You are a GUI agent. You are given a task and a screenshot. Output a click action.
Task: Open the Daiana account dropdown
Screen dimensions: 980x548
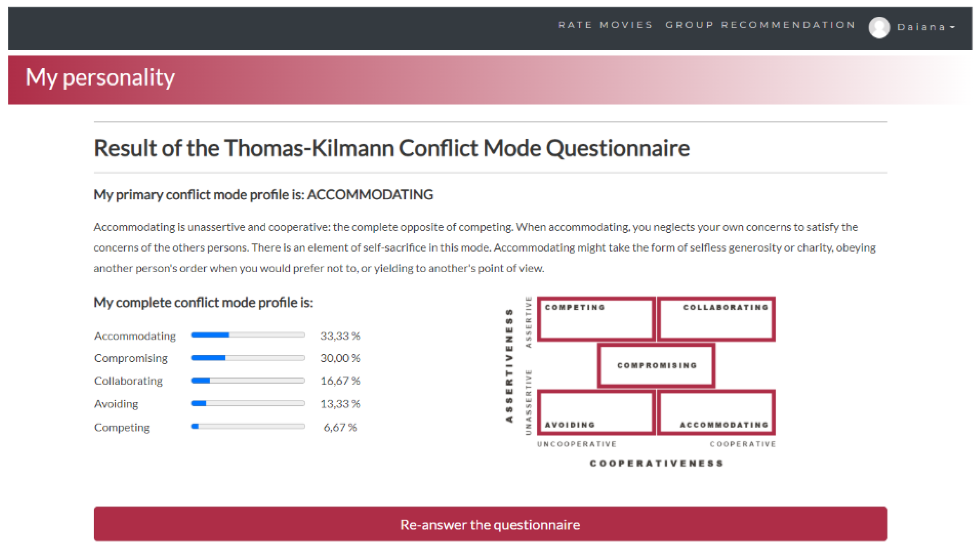(x=926, y=27)
